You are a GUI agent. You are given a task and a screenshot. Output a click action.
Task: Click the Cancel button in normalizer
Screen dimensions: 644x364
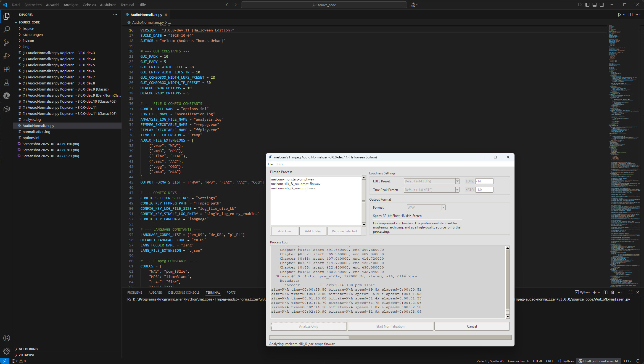click(472, 326)
